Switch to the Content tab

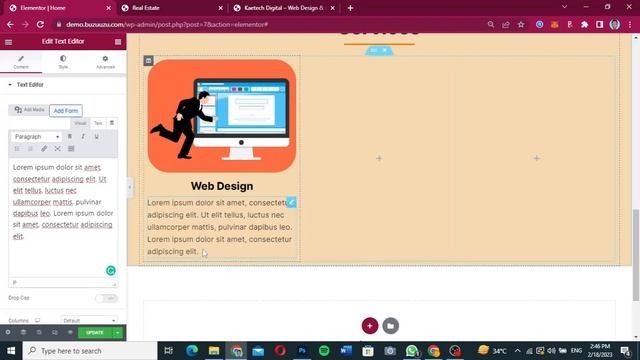click(21, 62)
